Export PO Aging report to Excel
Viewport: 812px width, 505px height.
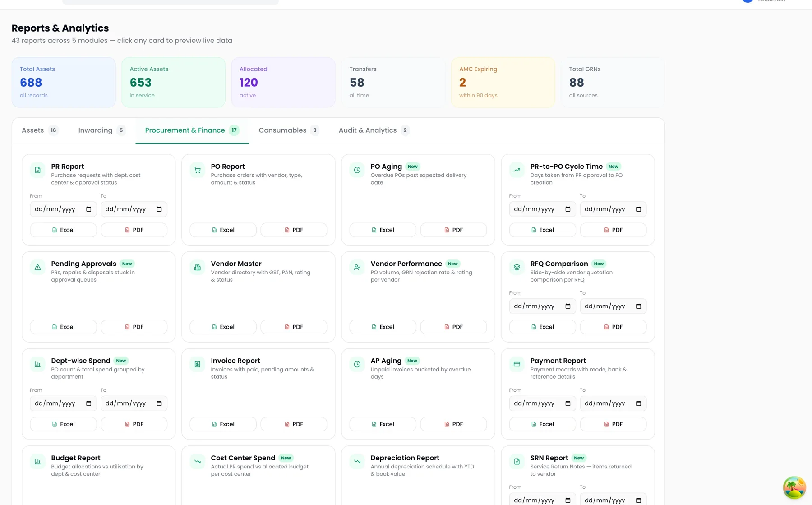coord(383,230)
